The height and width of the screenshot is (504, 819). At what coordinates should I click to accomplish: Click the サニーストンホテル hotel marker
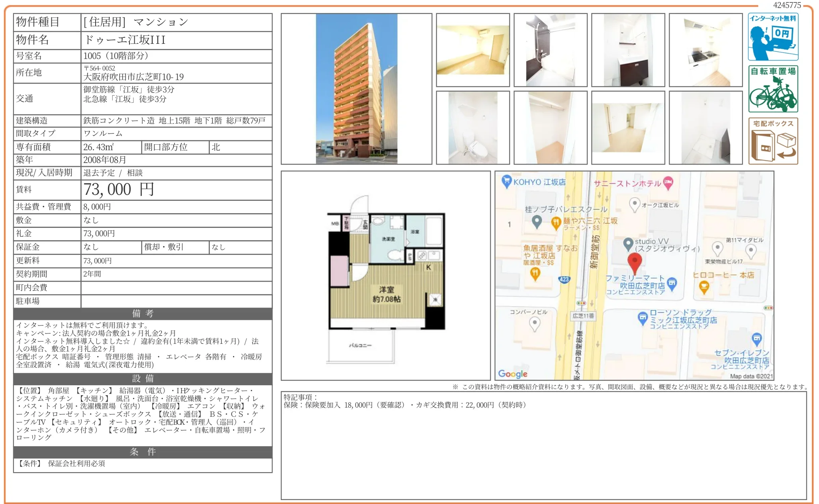[668, 182]
